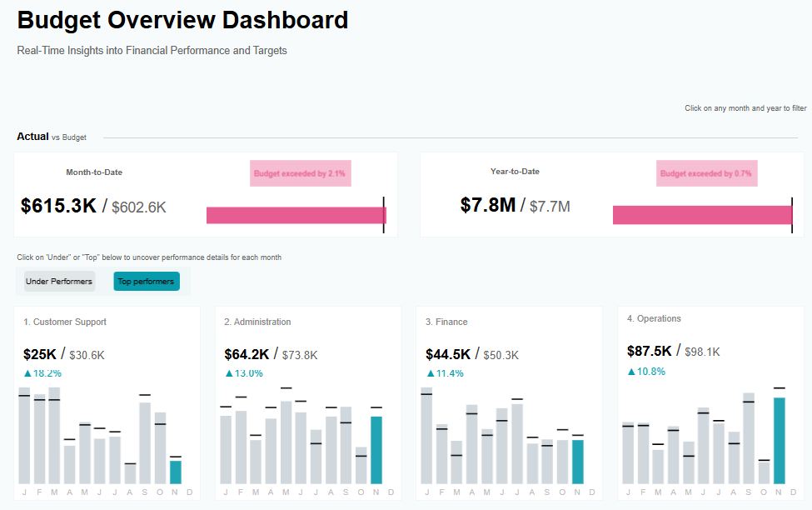Image resolution: width=812 pixels, height=510 pixels.
Task: Click the '3. Finance' card title
Action: pos(446,322)
